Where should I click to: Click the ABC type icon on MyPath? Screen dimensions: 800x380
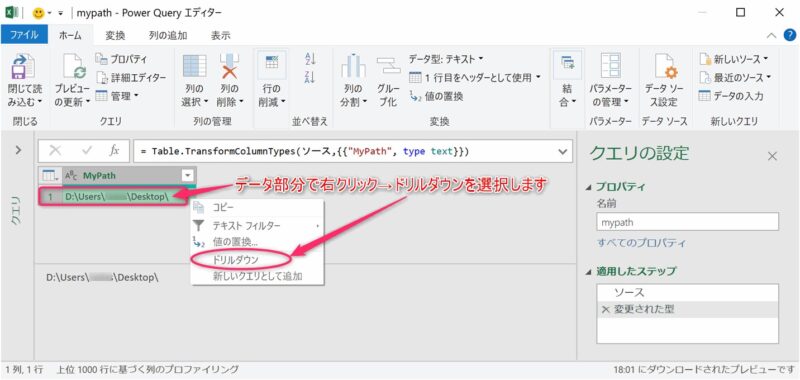click(x=70, y=176)
